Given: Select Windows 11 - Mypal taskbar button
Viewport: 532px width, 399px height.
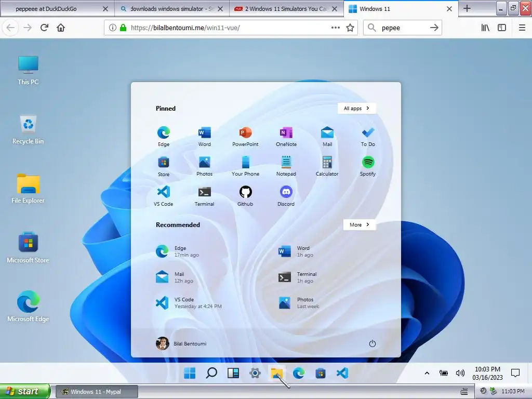Looking at the screenshot, I should pyautogui.click(x=96, y=392).
